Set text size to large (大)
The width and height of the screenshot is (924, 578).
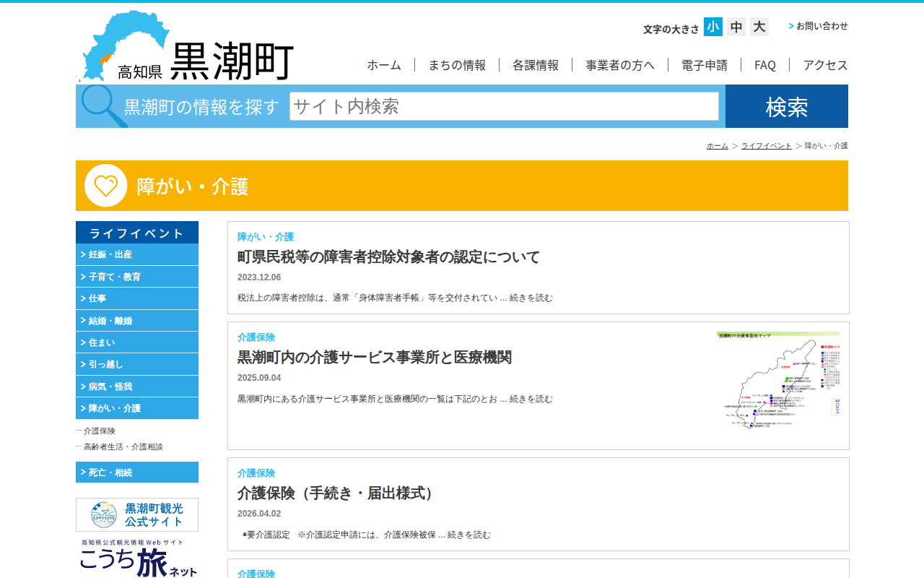coord(759,27)
